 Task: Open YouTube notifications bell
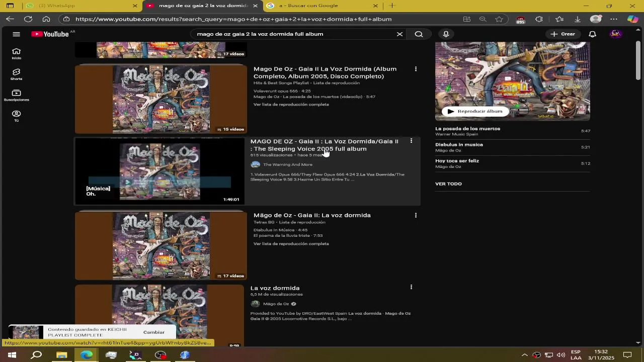(593, 34)
